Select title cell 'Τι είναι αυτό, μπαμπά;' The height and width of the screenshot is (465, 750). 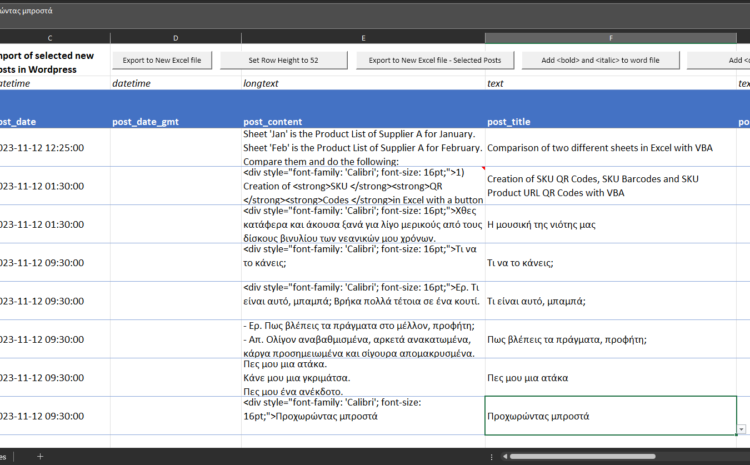pos(611,300)
